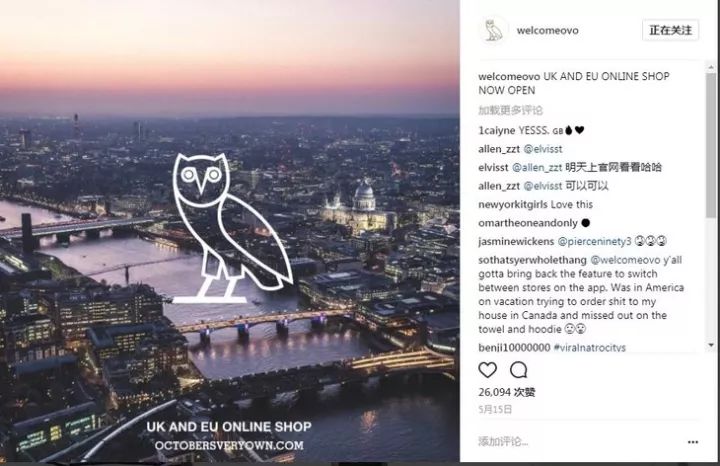The image size is (720, 466).
Task: Click the London skyline post image
Action: coord(230,233)
